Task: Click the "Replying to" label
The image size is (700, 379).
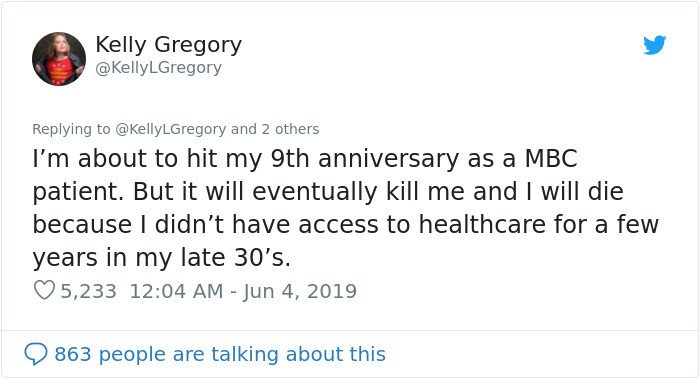Action: [x=71, y=129]
